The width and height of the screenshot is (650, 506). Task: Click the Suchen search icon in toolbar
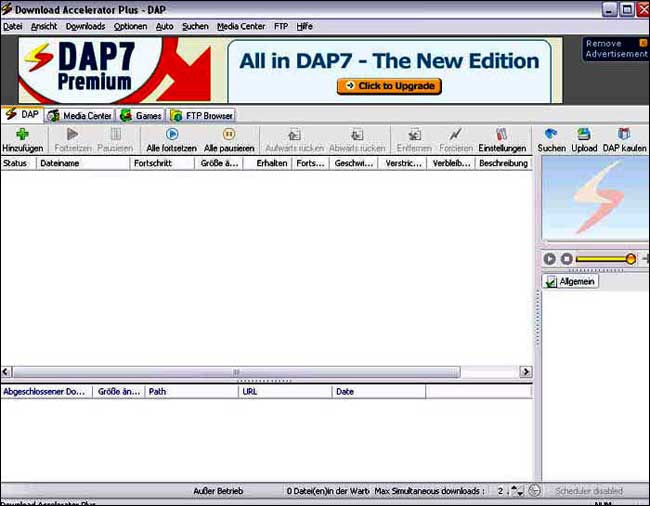[551, 134]
